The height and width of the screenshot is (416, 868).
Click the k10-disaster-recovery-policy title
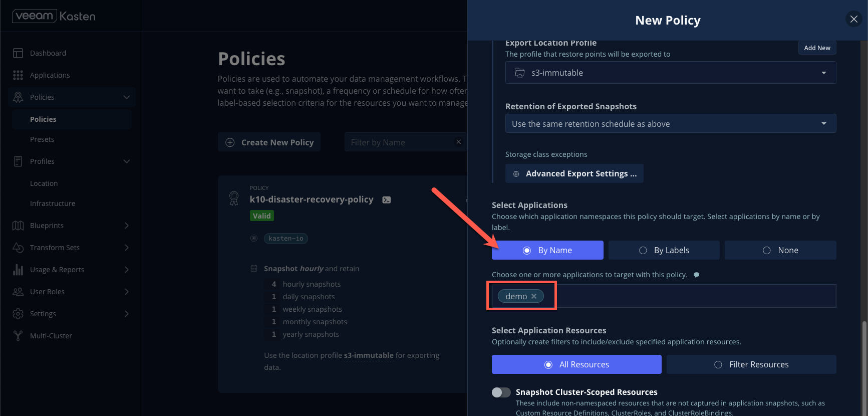point(312,199)
